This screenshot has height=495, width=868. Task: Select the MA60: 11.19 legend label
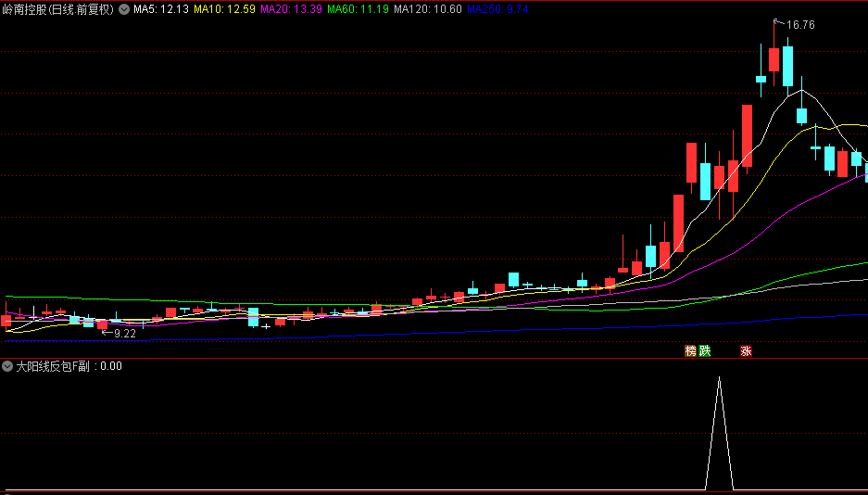point(359,9)
